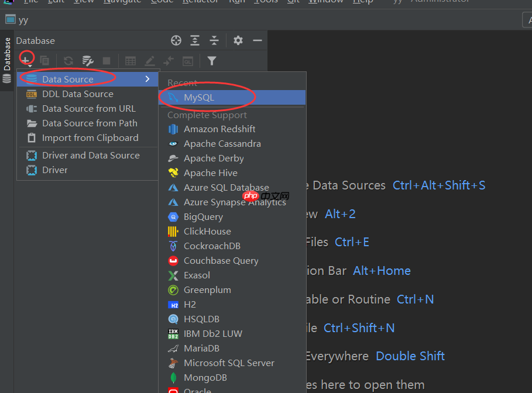The height and width of the screenshot is (393, 532).
Task: Click the refresh data sources icon
Action: coord(68,60)
